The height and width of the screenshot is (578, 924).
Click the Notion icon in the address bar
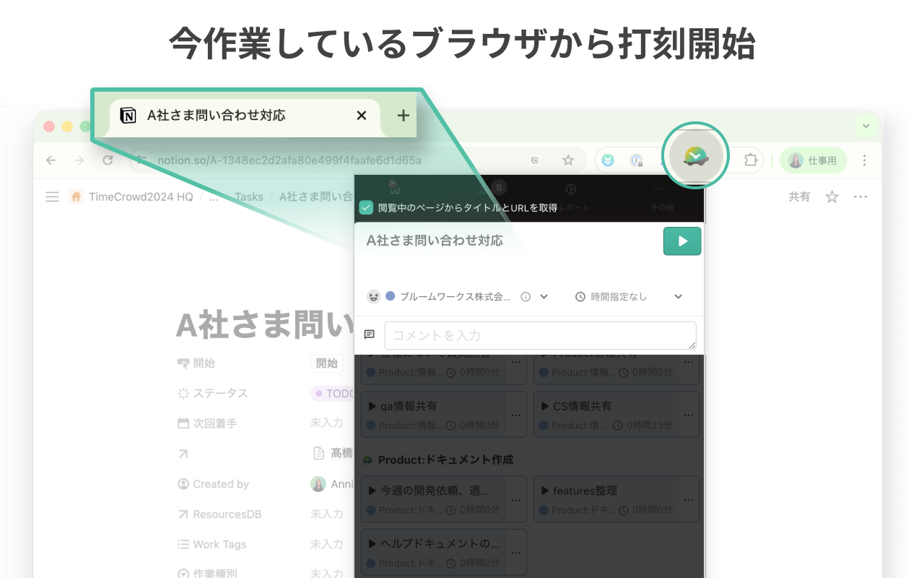[535, 160]
